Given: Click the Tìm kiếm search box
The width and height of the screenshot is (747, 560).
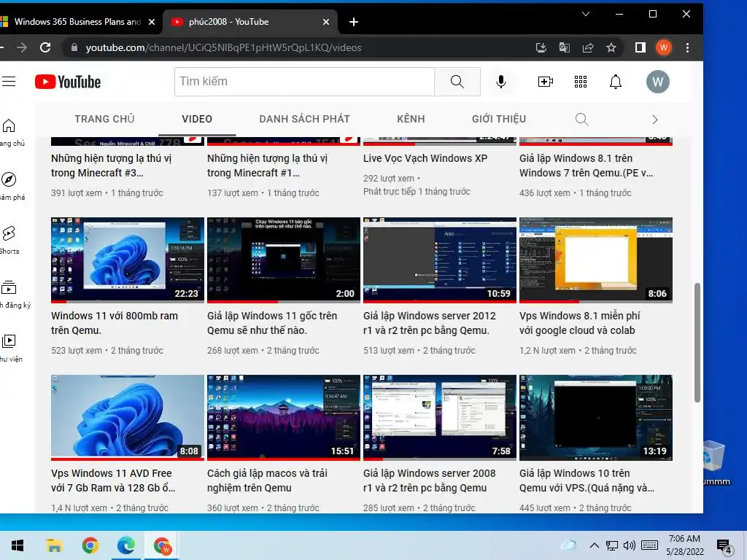Looking at the screenshot, I should 304,82.
